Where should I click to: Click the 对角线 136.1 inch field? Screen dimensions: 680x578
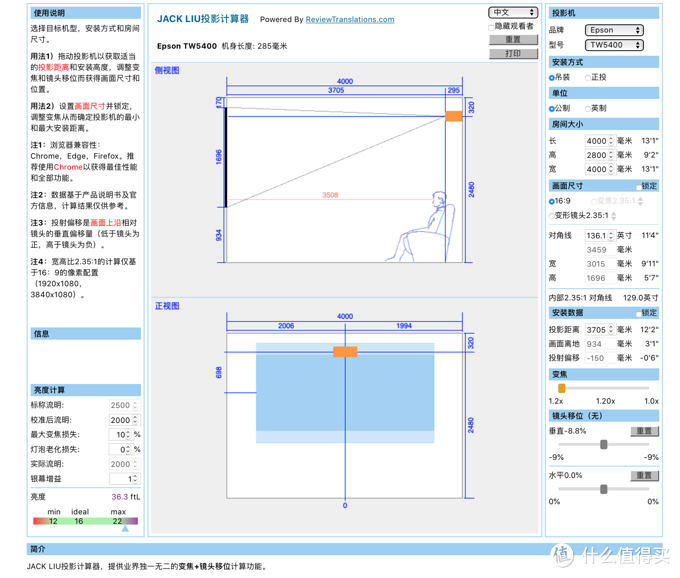[x=600, y=235]
